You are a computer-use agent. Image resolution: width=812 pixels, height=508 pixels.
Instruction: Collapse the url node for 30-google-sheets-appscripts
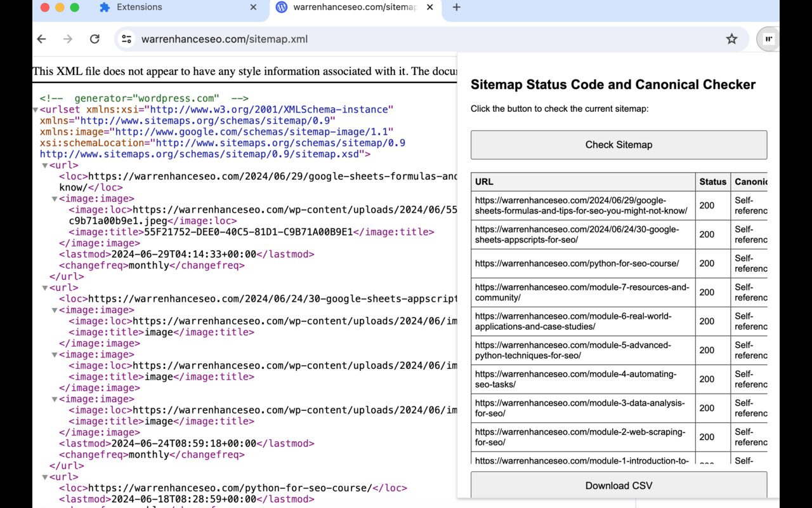[x=44, y=288]
